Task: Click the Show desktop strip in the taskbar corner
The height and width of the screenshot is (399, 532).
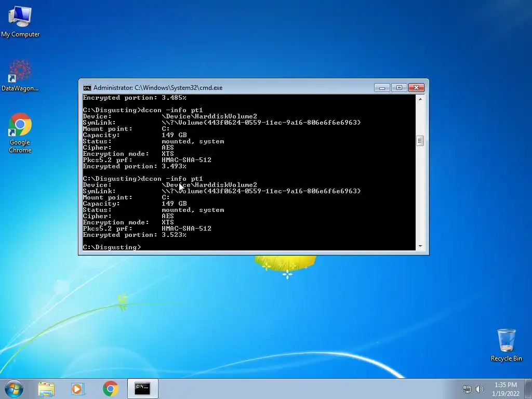Action: [x=529, y=389]
